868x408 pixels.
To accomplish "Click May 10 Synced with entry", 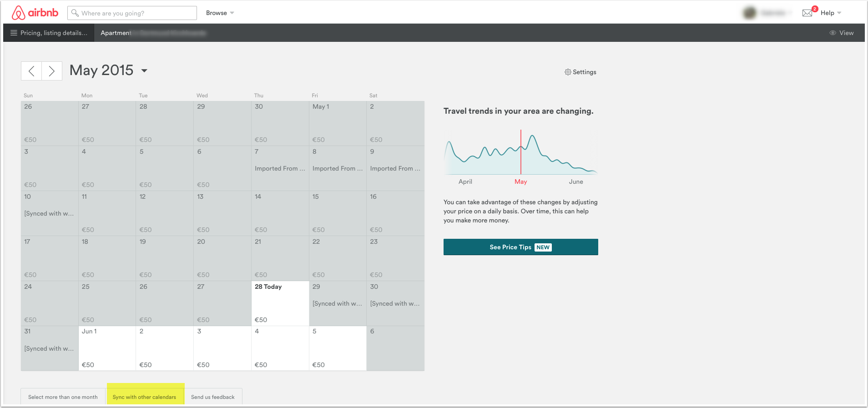I will click(49, 213).
